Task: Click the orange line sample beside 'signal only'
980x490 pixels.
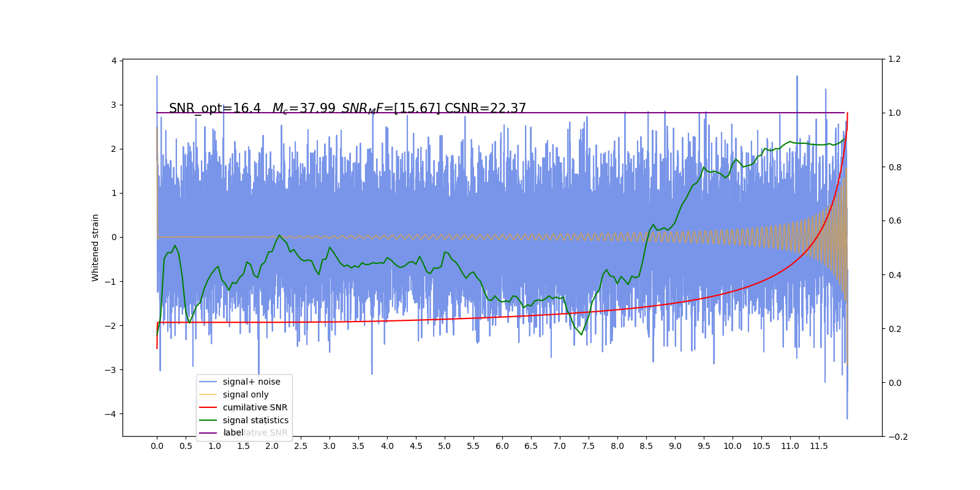Action: [x=208, y=394]
